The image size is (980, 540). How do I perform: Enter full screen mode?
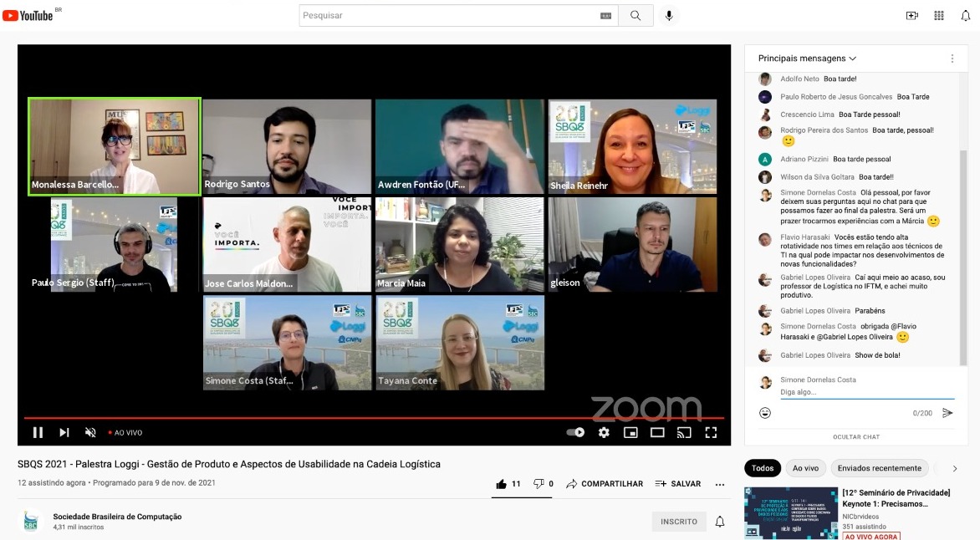point(711,432)
